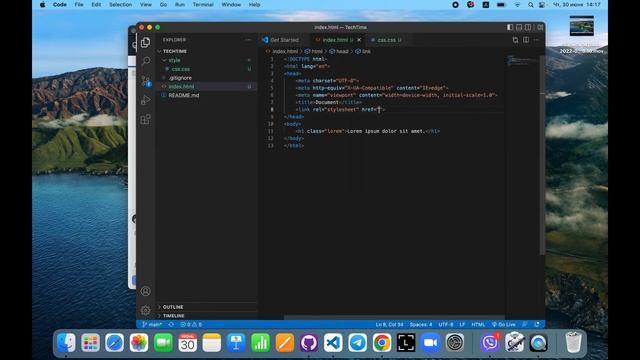
Task: Open the Go menu
Action: pyautogui.click(x=163, y=4)
